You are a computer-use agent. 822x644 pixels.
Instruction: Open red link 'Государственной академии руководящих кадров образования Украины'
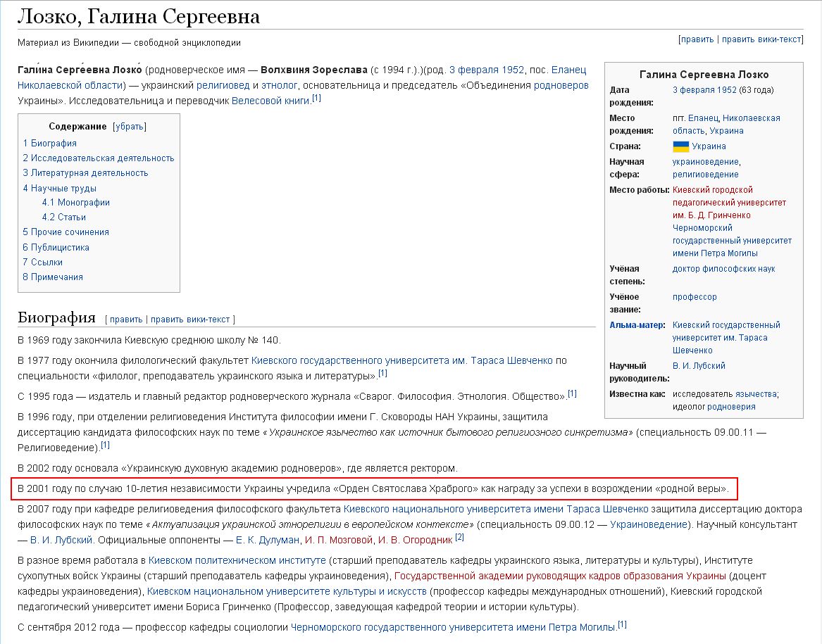point(560,576)
